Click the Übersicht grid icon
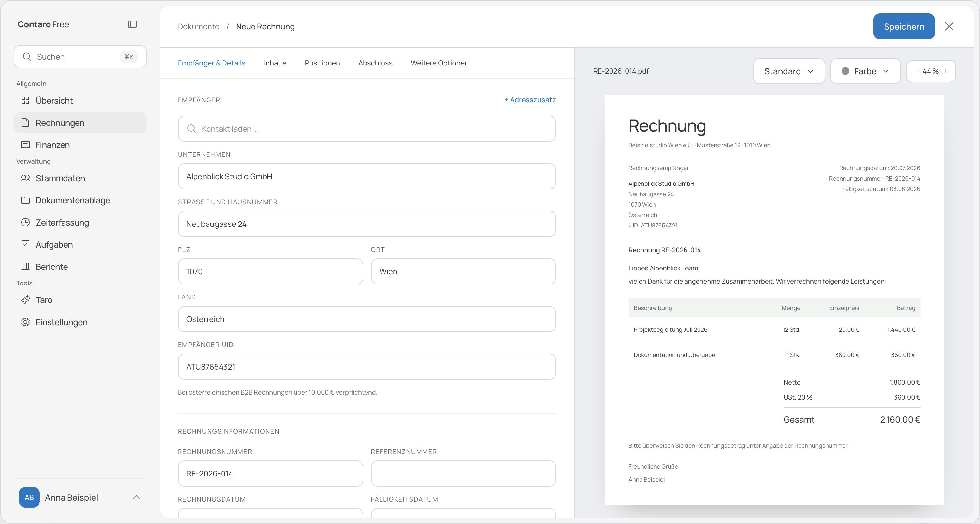The image size is (980, 524). click(25, 100)
